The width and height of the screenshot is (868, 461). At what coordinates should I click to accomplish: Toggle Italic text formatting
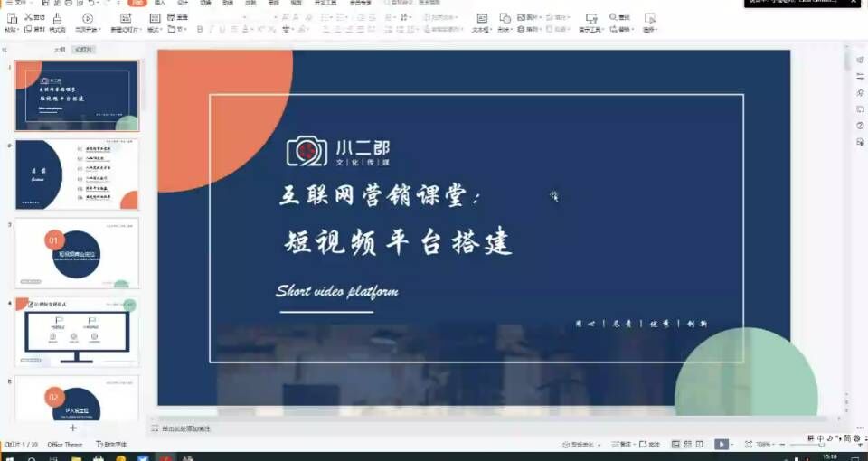(x=211, y=30)
